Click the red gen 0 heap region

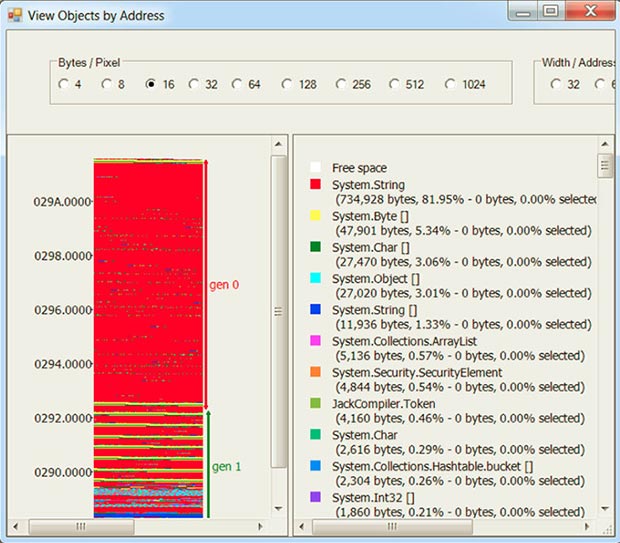[x=148, y=283]
